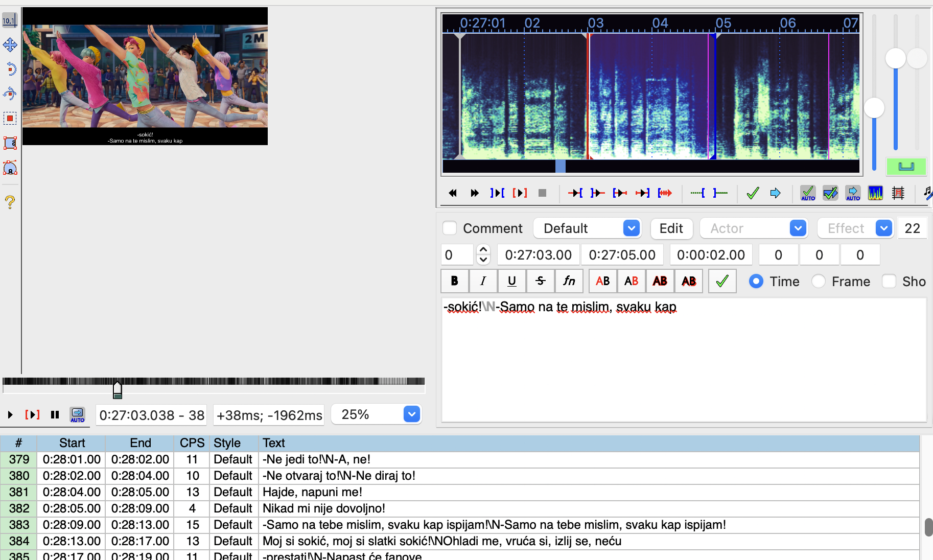
Task: Open the Default style dropdown
Action: [x=632, y=228]
